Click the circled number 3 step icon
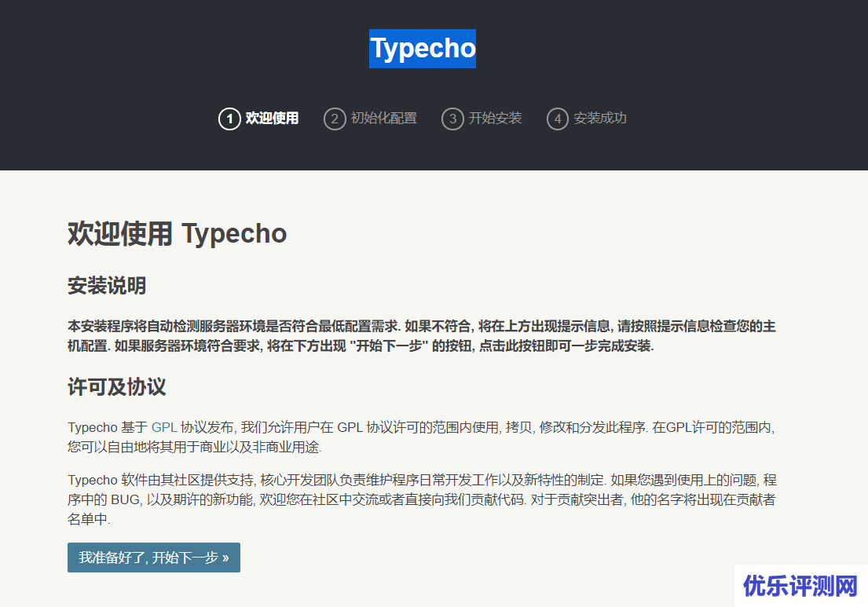 tap(452, 119)
